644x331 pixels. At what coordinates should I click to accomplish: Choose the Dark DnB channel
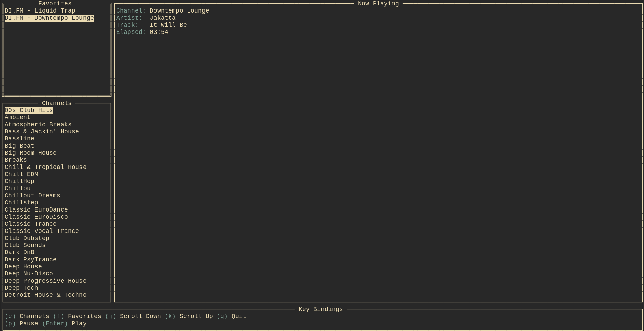click(x=20, y=252)
